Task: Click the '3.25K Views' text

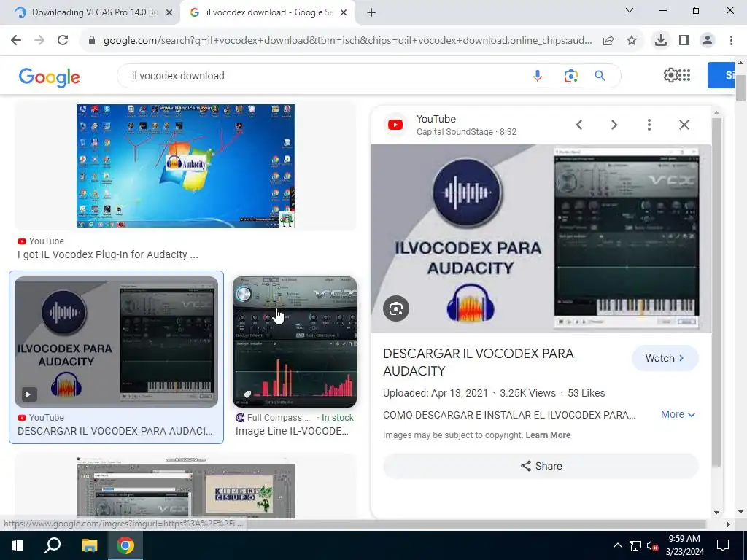Action: click(527, 393)
